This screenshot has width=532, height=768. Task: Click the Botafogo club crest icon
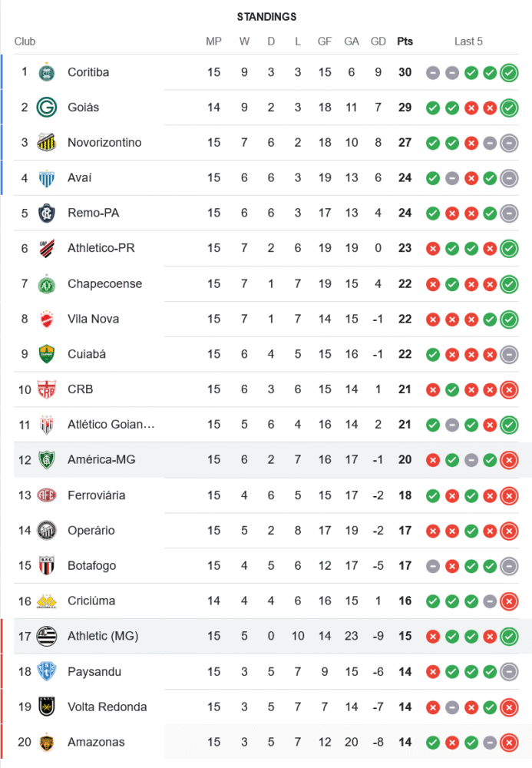[x=48, y=566]
